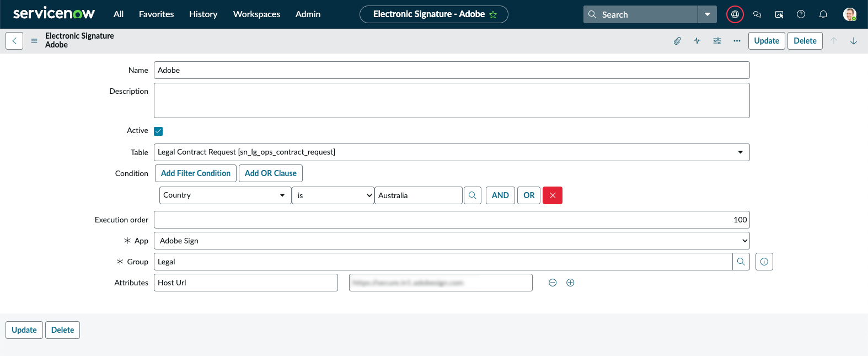Click the Electronic Signature - Adobe title pill
This screenshot has height=356, width=868.
tap(434, 14)
